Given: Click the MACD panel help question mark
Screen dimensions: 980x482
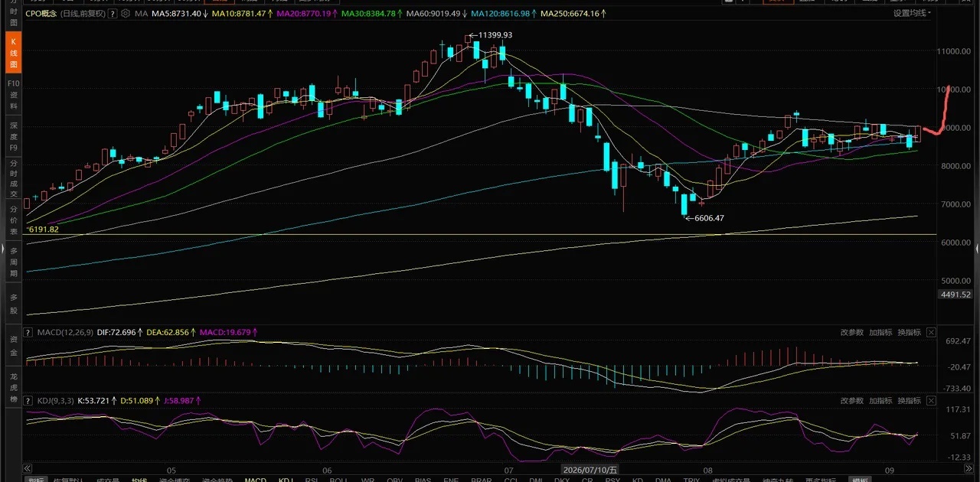Looking at the screenshot, I should click(x=28, y=332).
